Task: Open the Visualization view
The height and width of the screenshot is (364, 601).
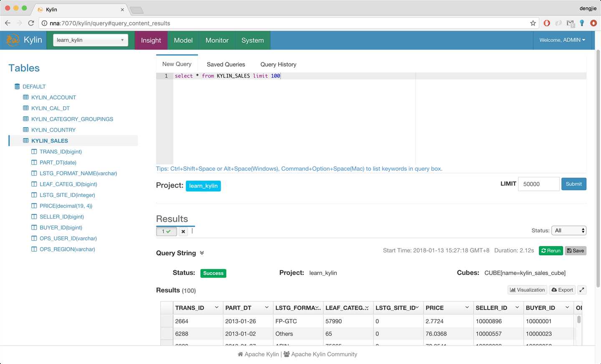Action: click(528, 290)
